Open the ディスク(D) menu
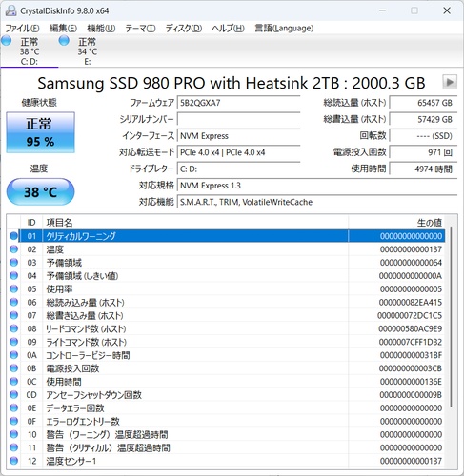The width and height of the screenshot is (464, 476). [184, 29]
